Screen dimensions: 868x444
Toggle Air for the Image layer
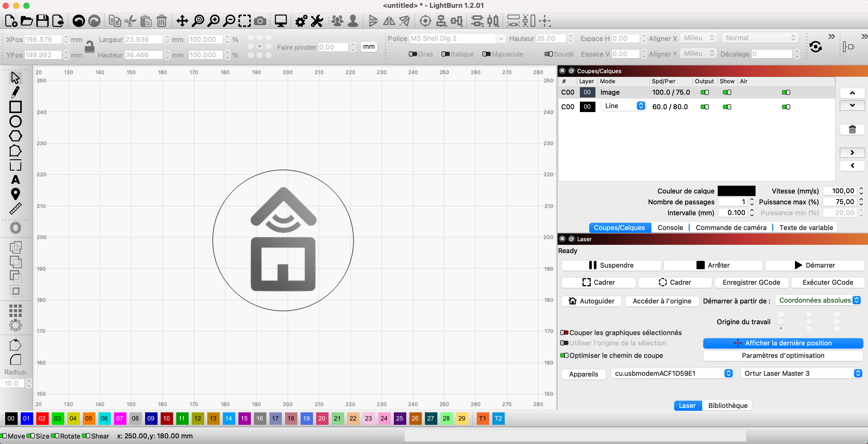coord(786,92)
